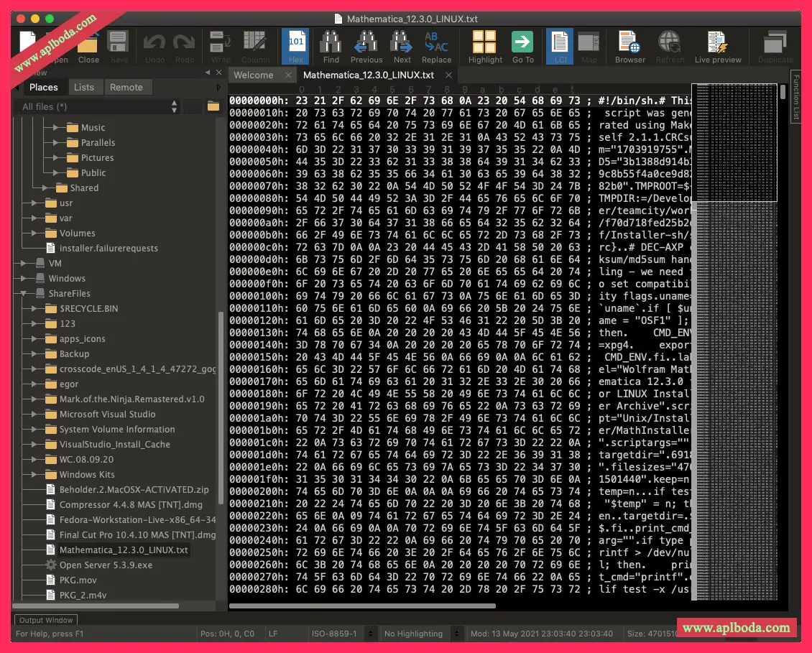Click the Save toolbar icon
This screenshot has width=812, height=653.
pos(119,47)
